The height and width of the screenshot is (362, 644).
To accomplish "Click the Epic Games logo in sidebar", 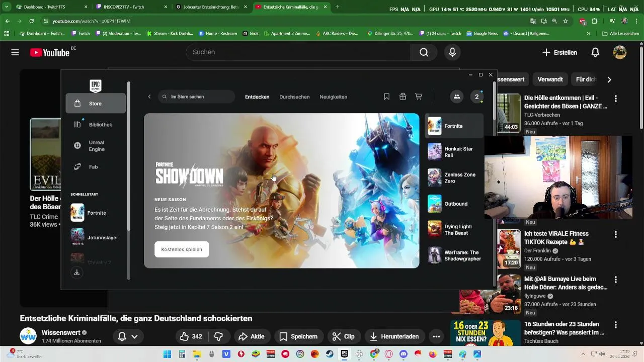I will coord(96,86).
